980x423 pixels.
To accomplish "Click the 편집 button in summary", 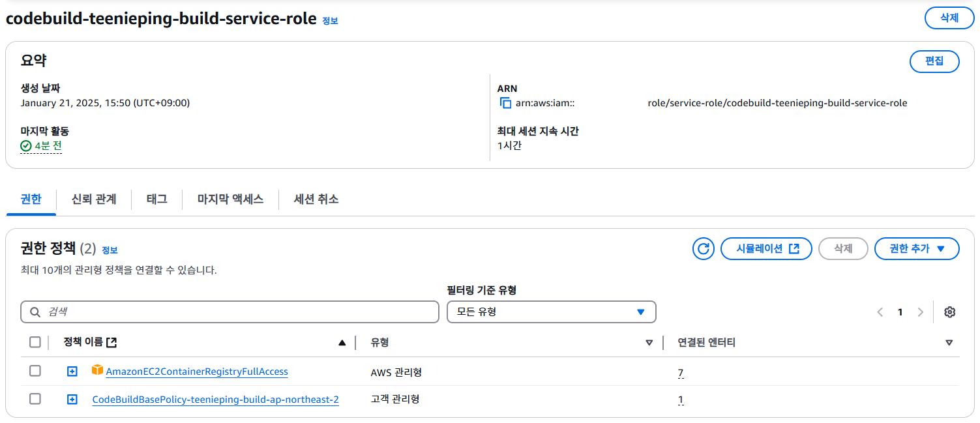I will tap(934, 61).
